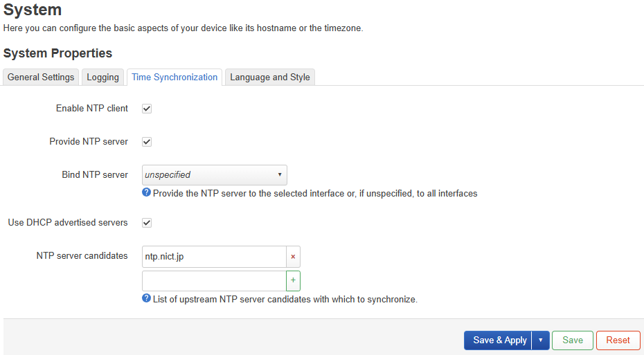The width and height of the screenshot is (644, 355).
Task: Click the Save & Apply button
Action: coord(499,340)
